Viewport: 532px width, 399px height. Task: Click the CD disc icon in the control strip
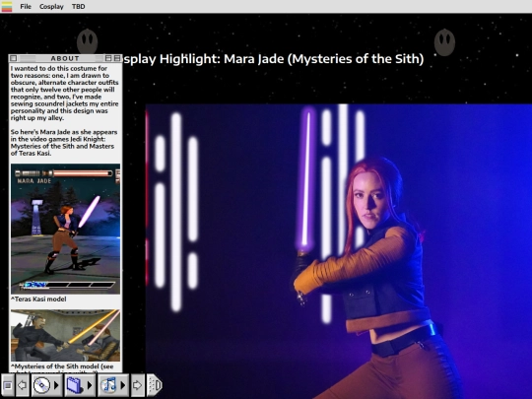click(x=41, y=385)
